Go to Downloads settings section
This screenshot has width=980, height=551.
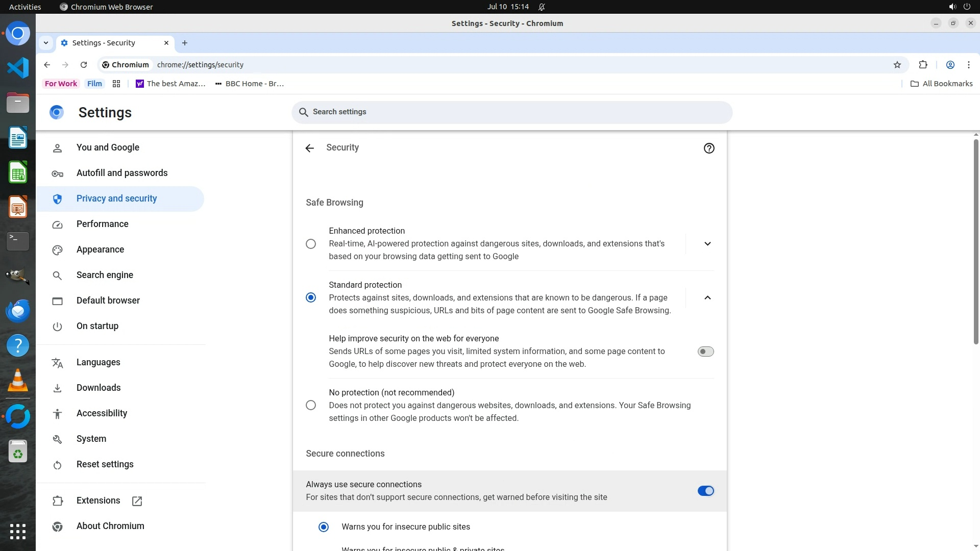click(99, 388)
